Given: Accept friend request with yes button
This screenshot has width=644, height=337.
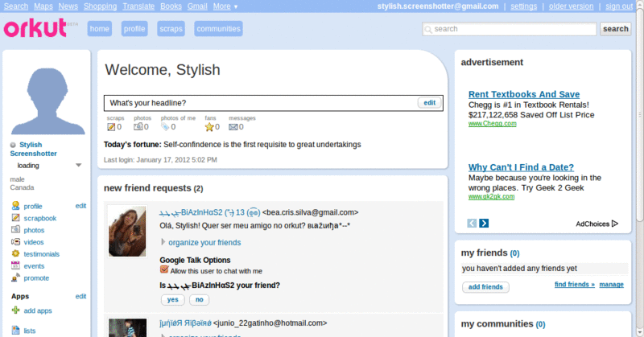Looking at the screenshot, I should pyautogui.click(x=172, y=300).
